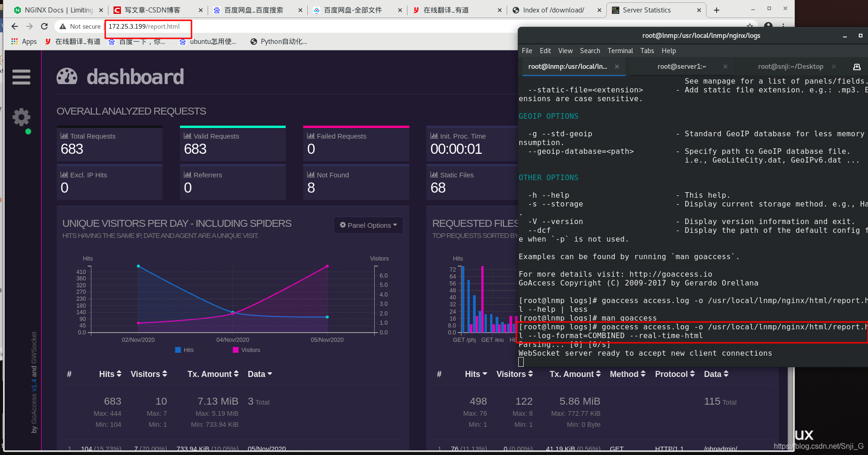Click the Not secure warning icon
The image size is (868, 455).
pos(63,26)
